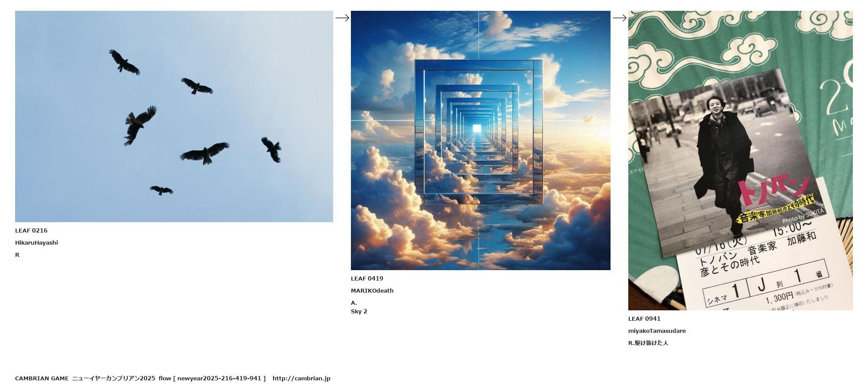Open the Tonoban movie ticket photo
This screenshot has width=868, height=389.
pyautogui.click(x=740, y=160)
